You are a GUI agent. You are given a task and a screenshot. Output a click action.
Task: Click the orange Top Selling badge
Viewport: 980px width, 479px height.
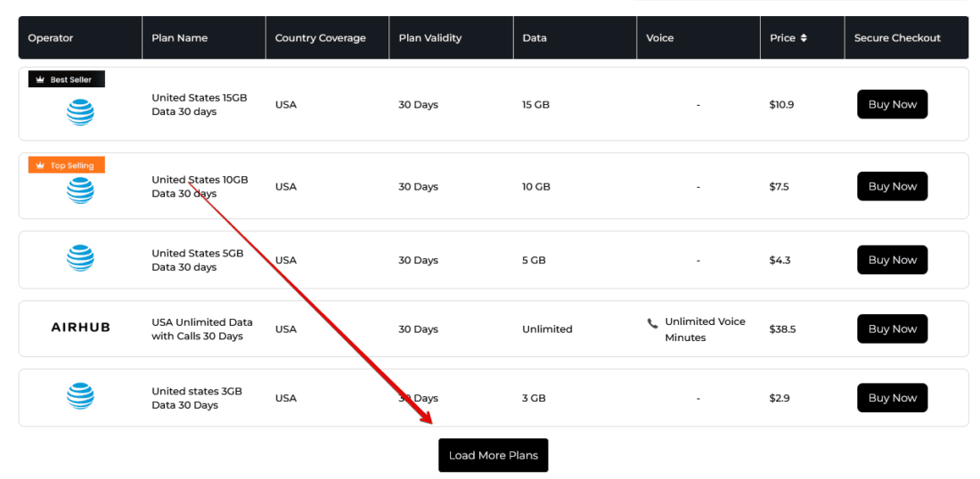(67, 166)
